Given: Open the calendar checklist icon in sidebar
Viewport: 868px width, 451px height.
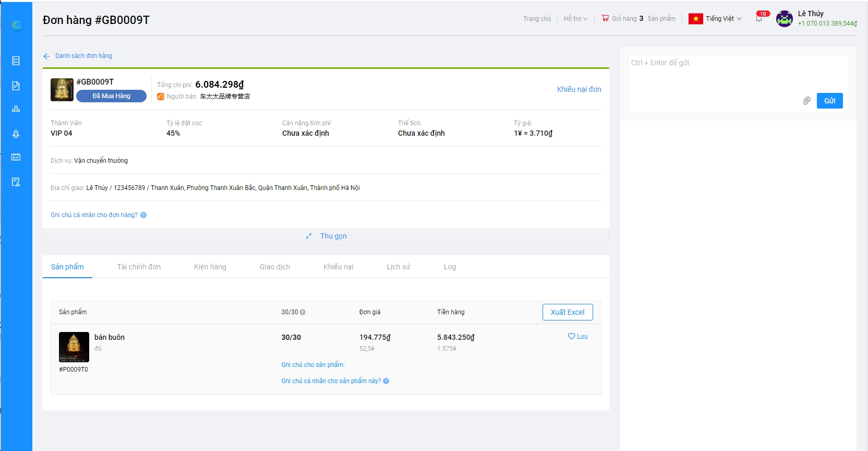Looking at the screenshot, I should (16, 157).
